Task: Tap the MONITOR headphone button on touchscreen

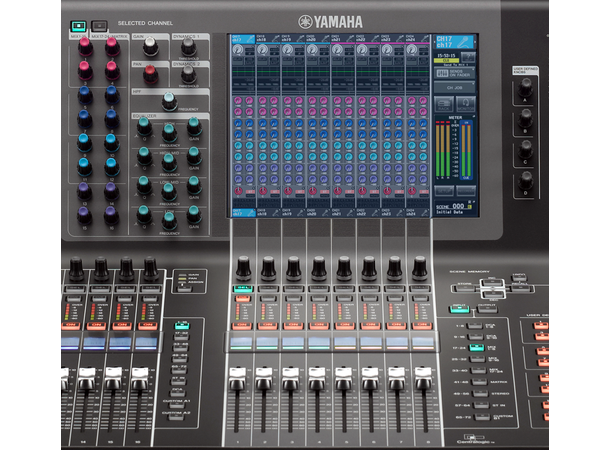Action: pyautogui.click(x=466, y=105)
